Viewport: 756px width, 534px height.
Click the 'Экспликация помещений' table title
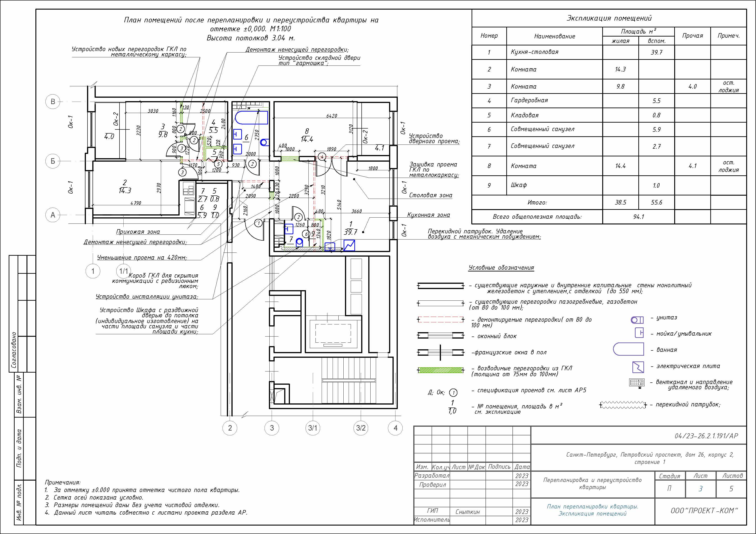point(609,18)
